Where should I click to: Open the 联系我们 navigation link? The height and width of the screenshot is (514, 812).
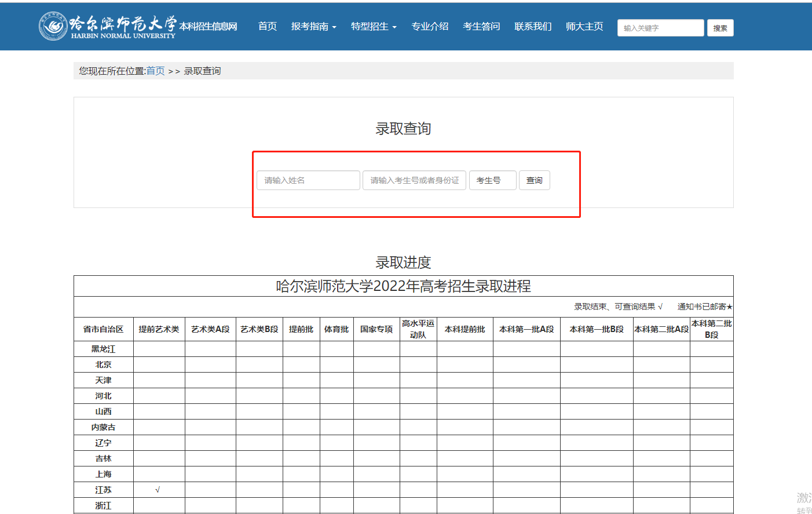click(x=533, y=27)
